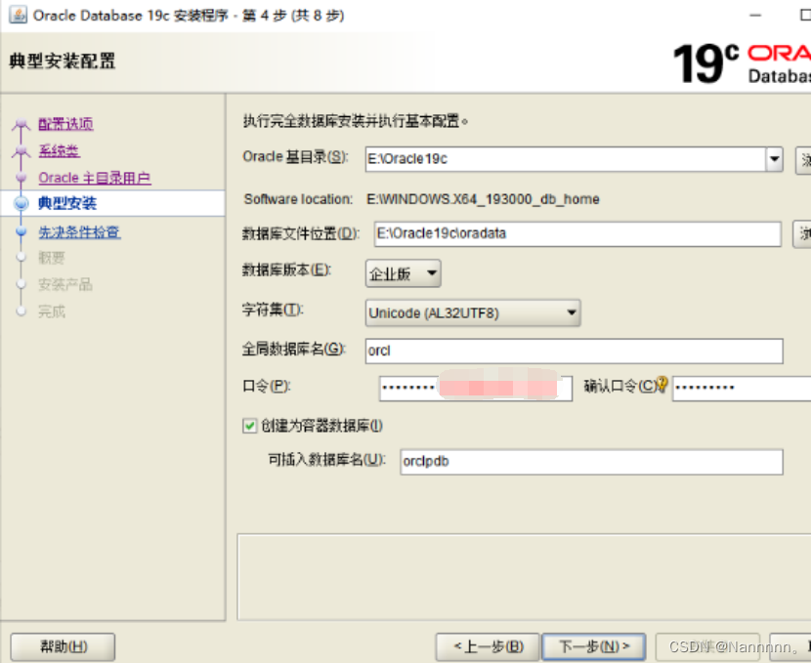Click the Oracle installer title bar icon

[18, 15]
